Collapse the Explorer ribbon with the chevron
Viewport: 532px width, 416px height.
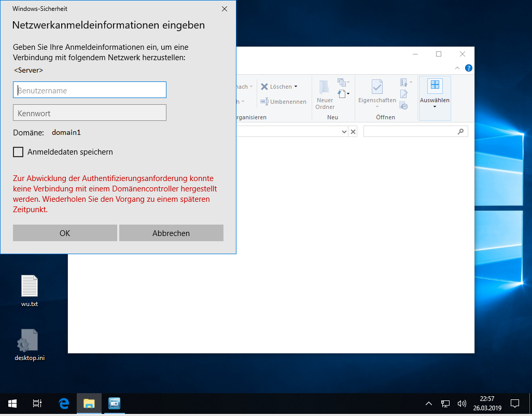[457, 68]
